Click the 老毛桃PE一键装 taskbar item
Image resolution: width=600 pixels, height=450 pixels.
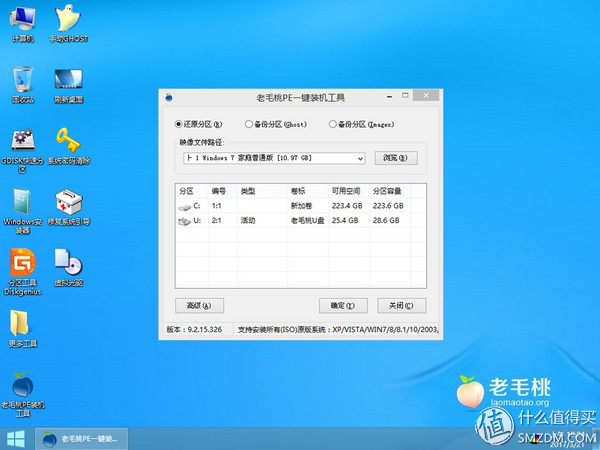point(82,439)
